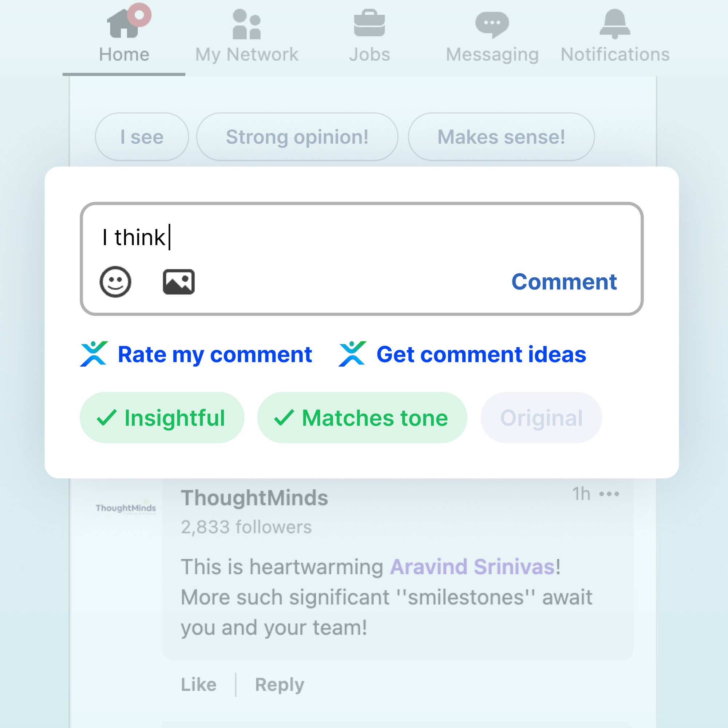Select the Makes sense suggestion chip

(500, 136)
